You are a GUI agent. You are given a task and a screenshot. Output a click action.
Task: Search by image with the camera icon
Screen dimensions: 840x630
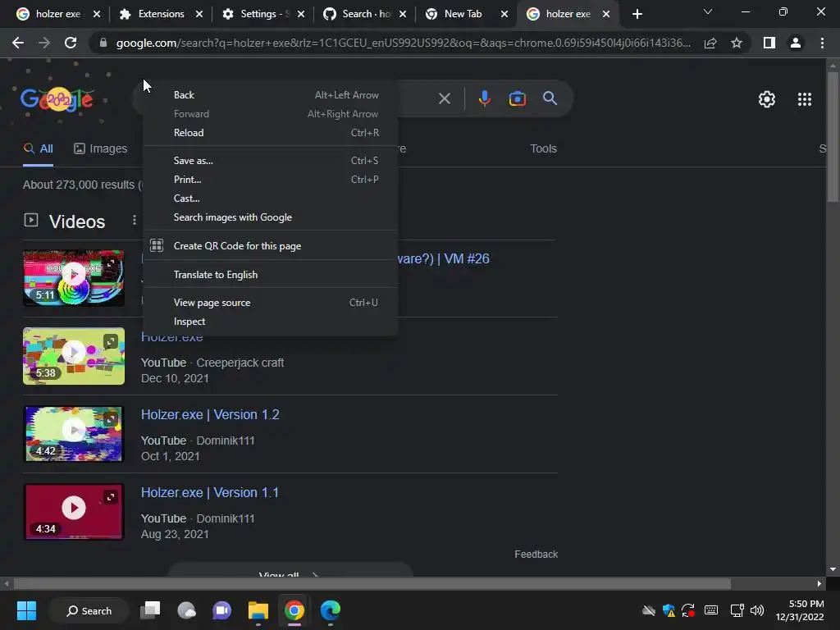[x=517, y=98]
